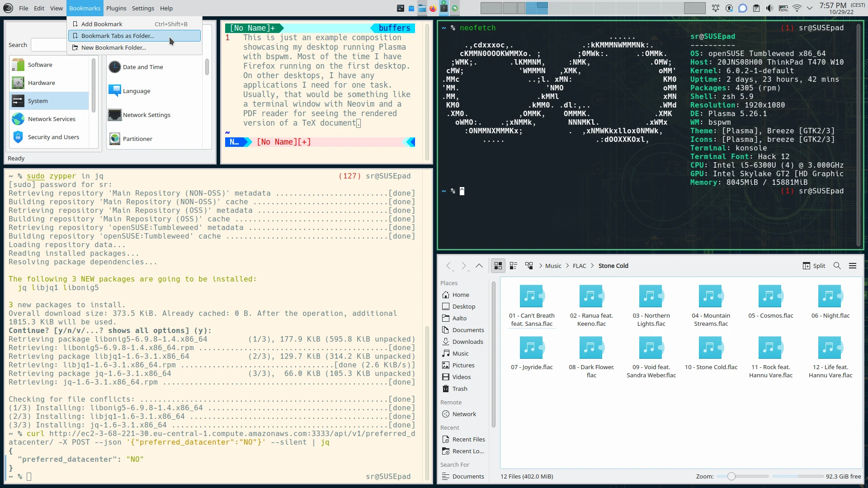
Task: Select Security and Users category
Action: click(x=49, y=137)
